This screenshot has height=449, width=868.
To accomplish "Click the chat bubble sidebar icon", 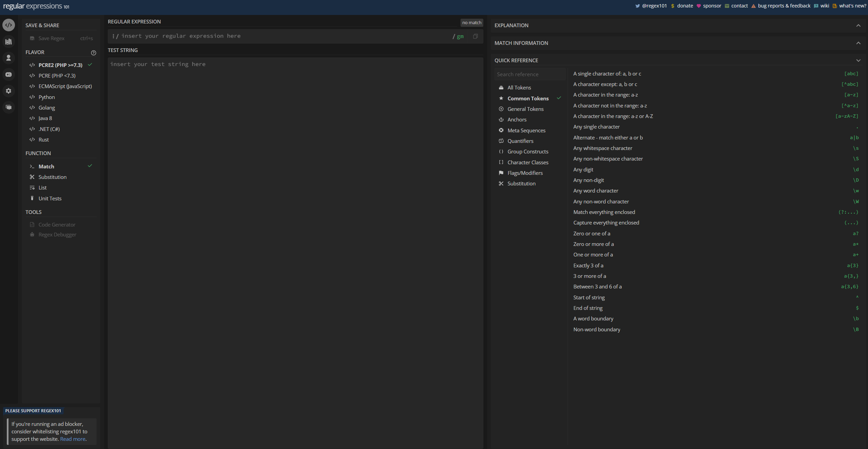I will [9, 107].
